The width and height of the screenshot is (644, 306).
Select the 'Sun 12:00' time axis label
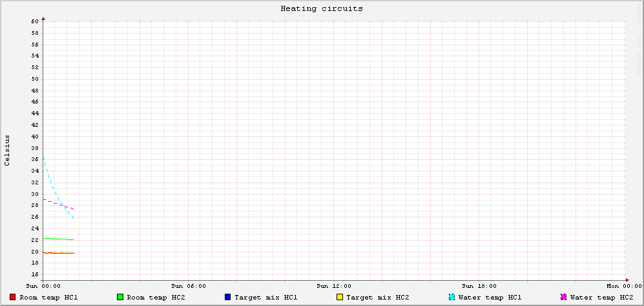(x=334, y=285)
